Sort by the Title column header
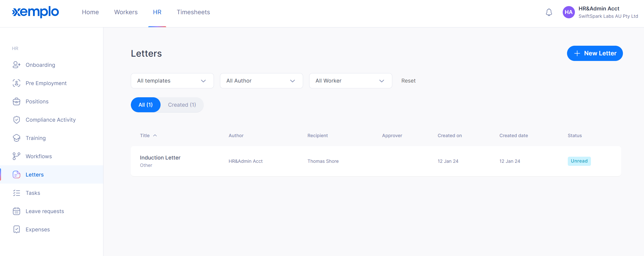The height and width of the screenshot is (256, 644). pyautogui.click(x=145, y=136)
